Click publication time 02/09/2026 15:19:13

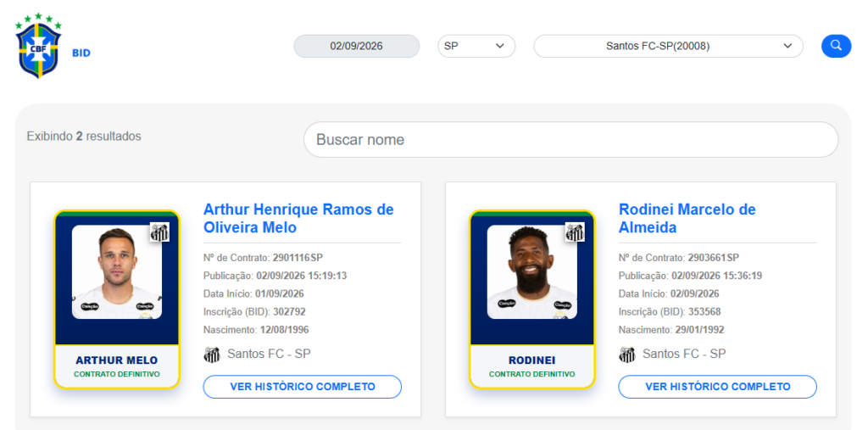[301, 276]
